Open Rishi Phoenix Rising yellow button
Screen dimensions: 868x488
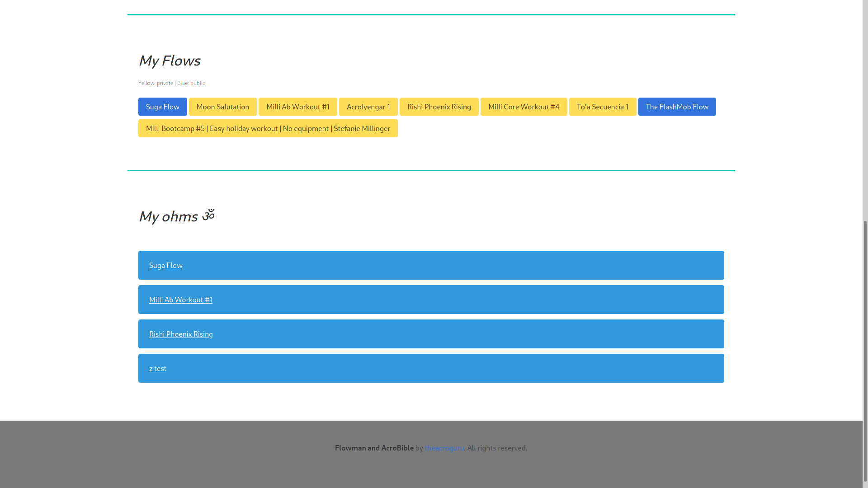click(439, 107)
